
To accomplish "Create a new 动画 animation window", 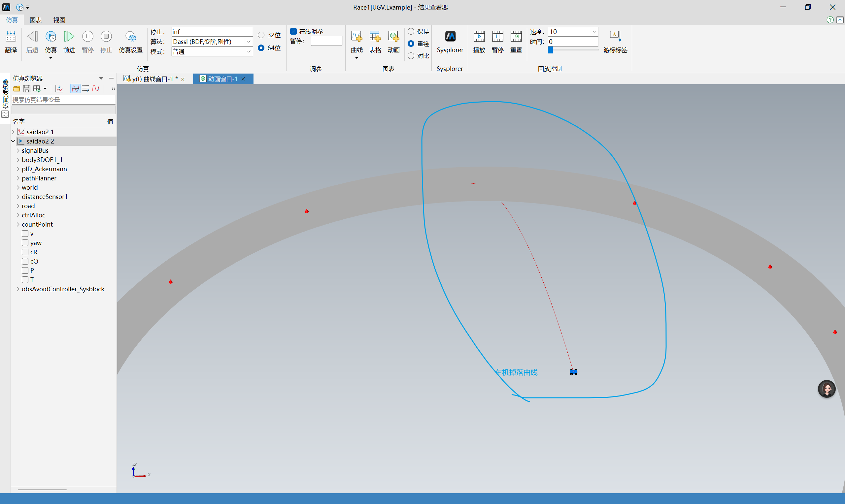I will 393,37.
